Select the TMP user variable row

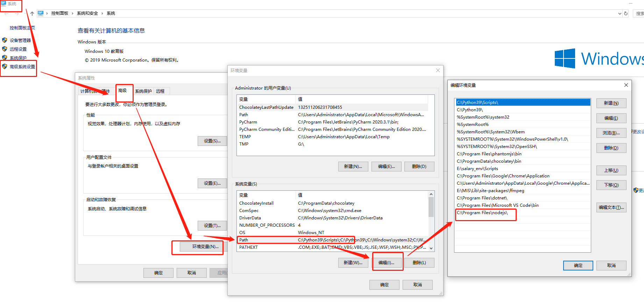[x=332, y=144]
